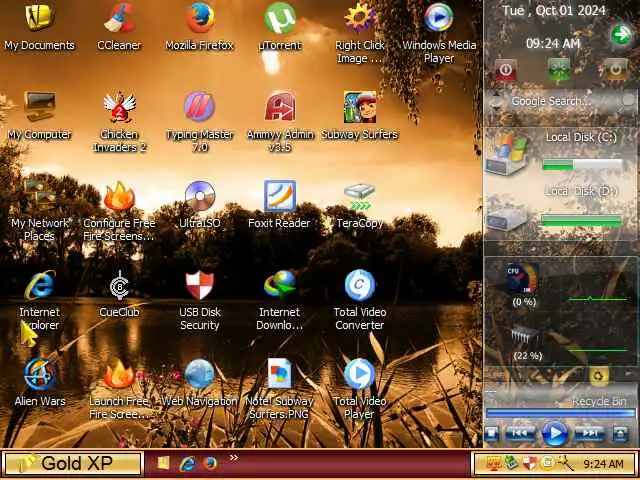This screenshot has height=480, width=640.
Task: Click the Tue, Oct 01 2024 date text
Action: pyautogui.click(x=554, y=10)
